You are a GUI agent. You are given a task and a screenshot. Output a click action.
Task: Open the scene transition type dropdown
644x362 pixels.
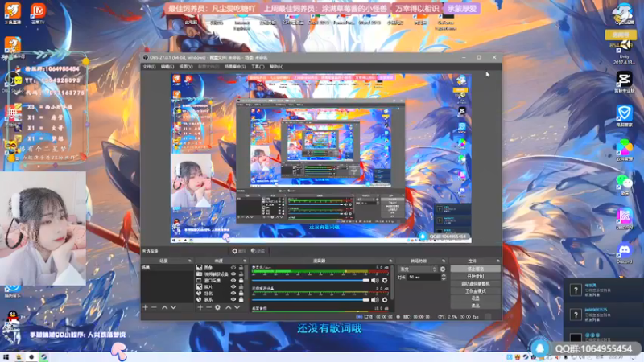[x=418, y=269]
